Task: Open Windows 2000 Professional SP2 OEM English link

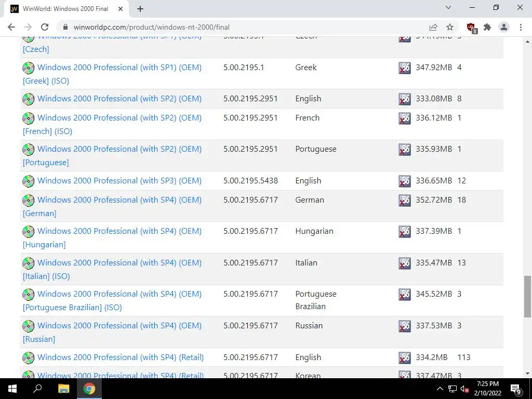Action: pyautogui.click(x=119, y=99)
